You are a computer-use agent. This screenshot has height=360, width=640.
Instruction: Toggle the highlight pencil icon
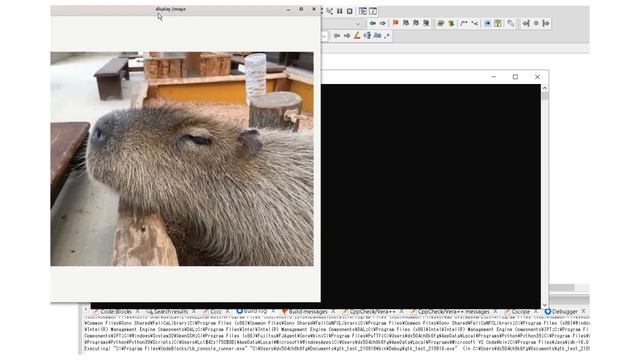[x=357, y=36]
